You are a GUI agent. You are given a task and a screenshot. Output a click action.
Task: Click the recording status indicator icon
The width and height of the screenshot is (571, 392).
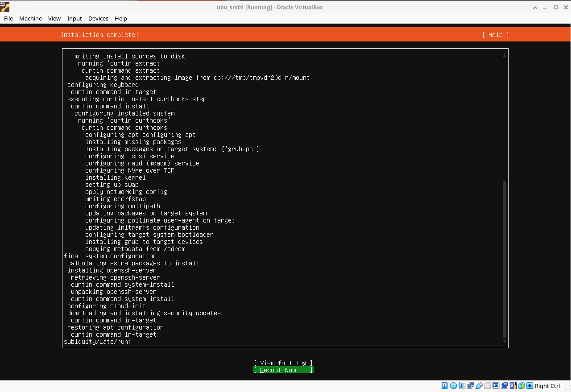click(x=504, y=386)
